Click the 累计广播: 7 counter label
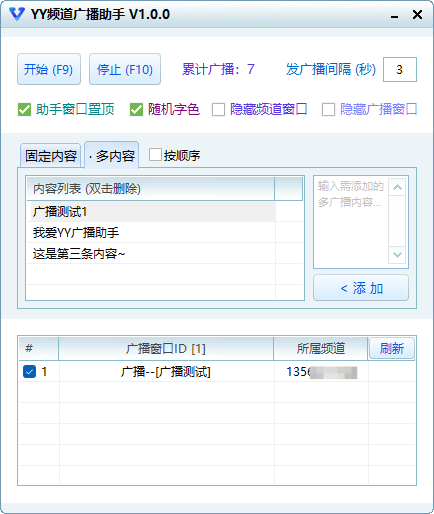 click(x=218, y=69)
